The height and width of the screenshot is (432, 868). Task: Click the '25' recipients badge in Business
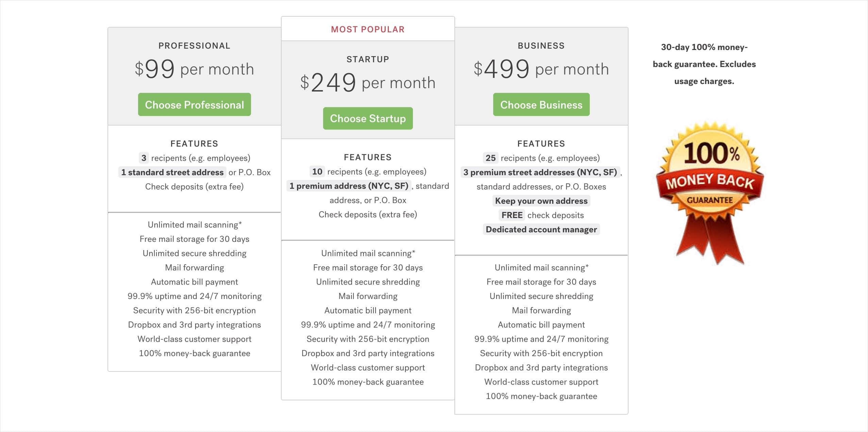(x=490, y=158)
